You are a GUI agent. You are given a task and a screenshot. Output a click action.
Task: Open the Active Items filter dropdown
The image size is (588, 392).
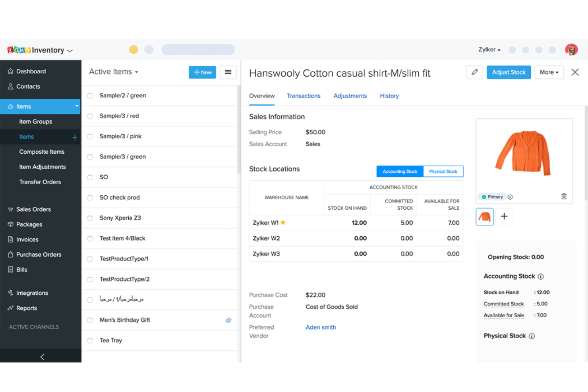tap(113, 71)
